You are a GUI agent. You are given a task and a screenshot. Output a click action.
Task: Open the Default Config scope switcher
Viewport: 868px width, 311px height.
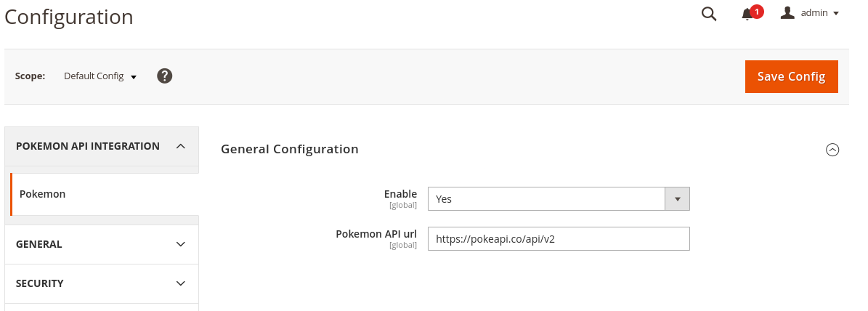tap(94, 76)
